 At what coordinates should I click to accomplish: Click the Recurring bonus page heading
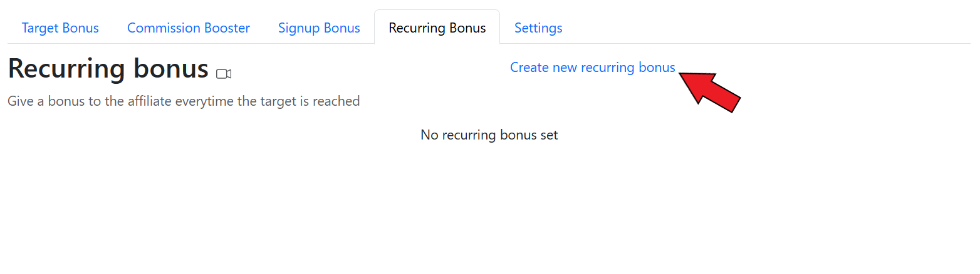108,69
